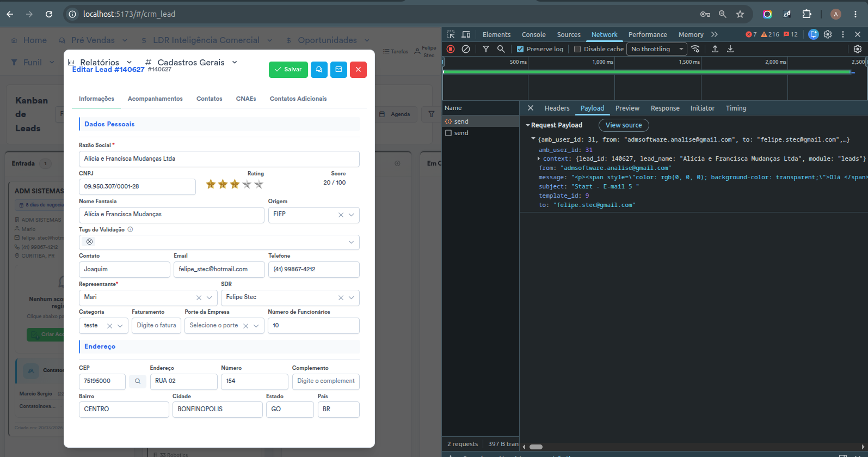868x457 pixels.
Task: Close the request details pane X
Action: [531, 108]
